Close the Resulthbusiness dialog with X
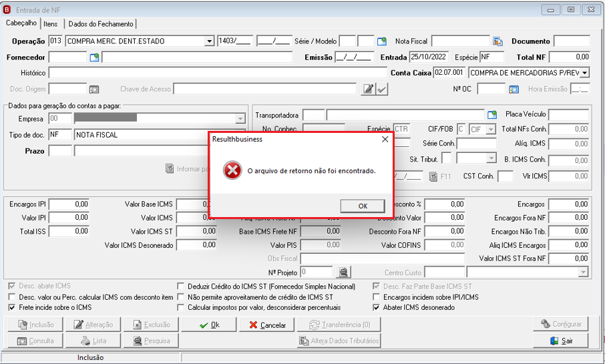This screenshot has height=364, width=605. 385,140
